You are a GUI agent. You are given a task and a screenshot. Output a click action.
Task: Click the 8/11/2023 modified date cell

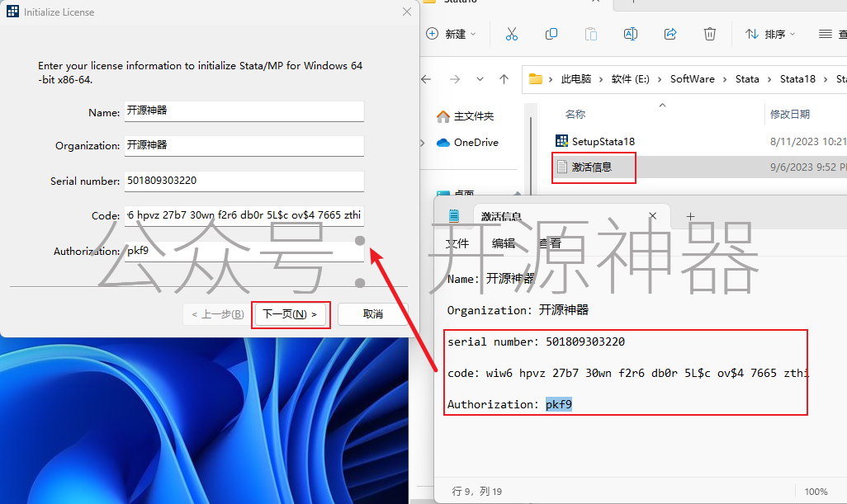(x=808, y=141)
